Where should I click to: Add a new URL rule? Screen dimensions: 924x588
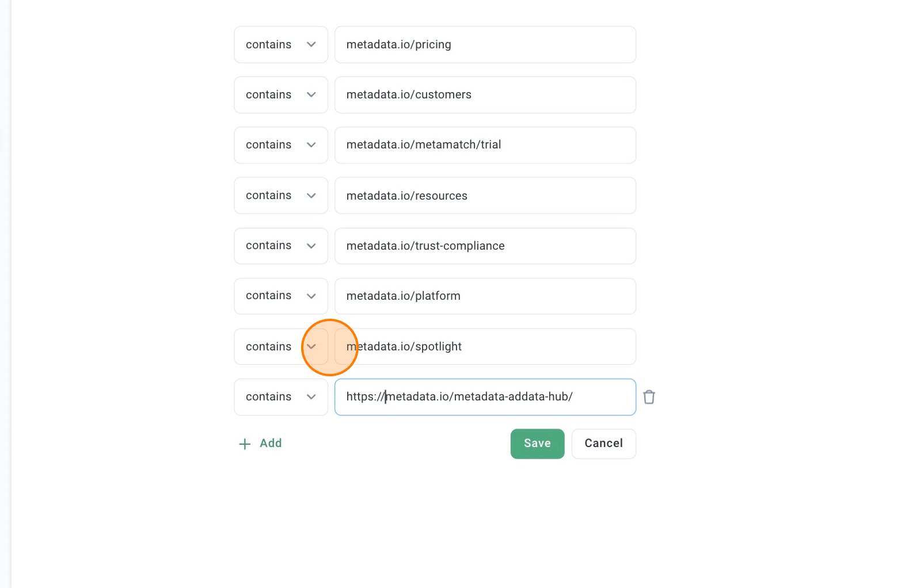pyautogui.click(x=260, y=444)
